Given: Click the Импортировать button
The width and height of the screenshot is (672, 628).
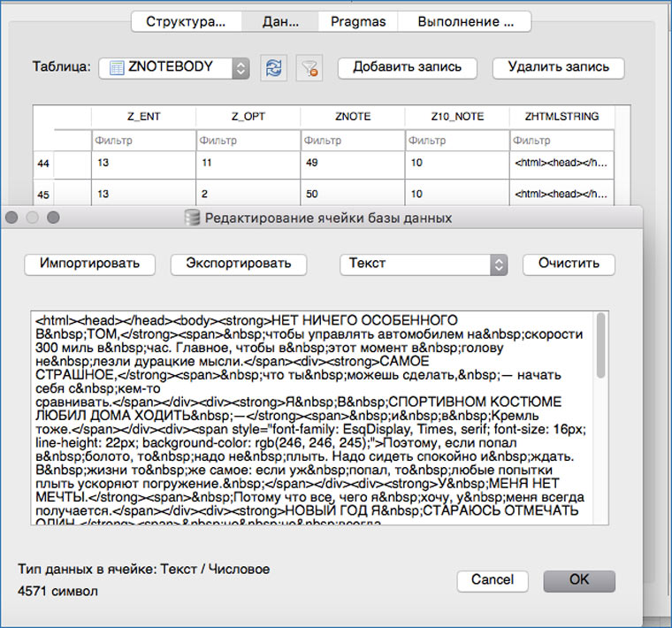Looking at the screenshot, I should click(x=89, y=264).
